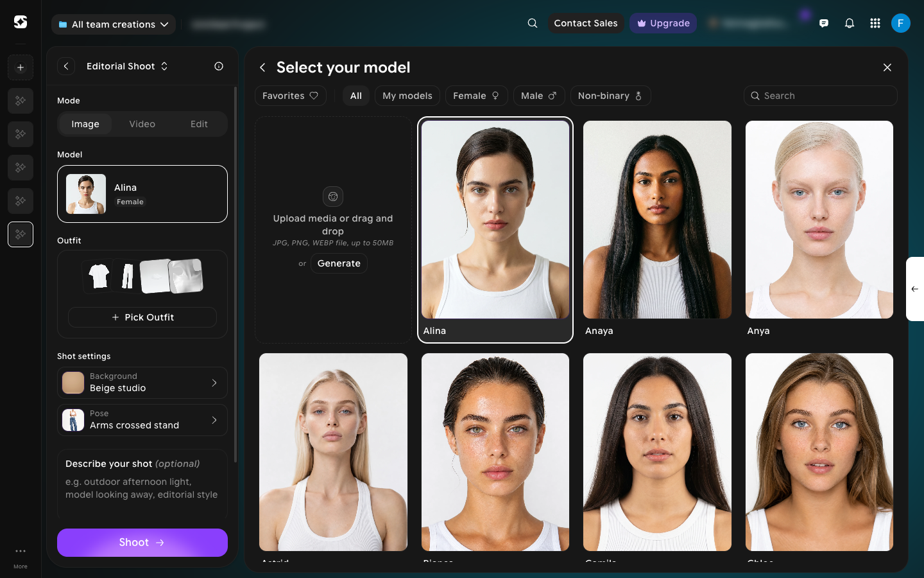The width and height of the screenshot is (924, 578).
Task: Toggle the Favorites filter
Action: pos(291,96)
